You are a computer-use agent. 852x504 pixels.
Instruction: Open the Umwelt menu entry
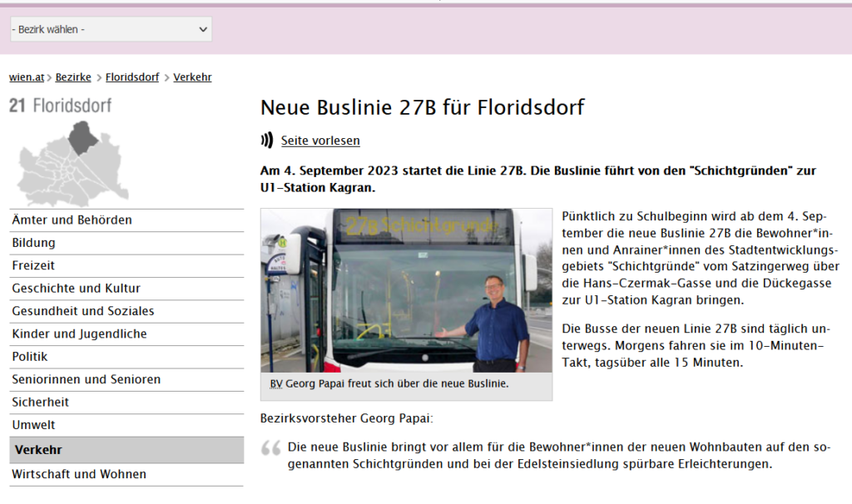(33, 425)
